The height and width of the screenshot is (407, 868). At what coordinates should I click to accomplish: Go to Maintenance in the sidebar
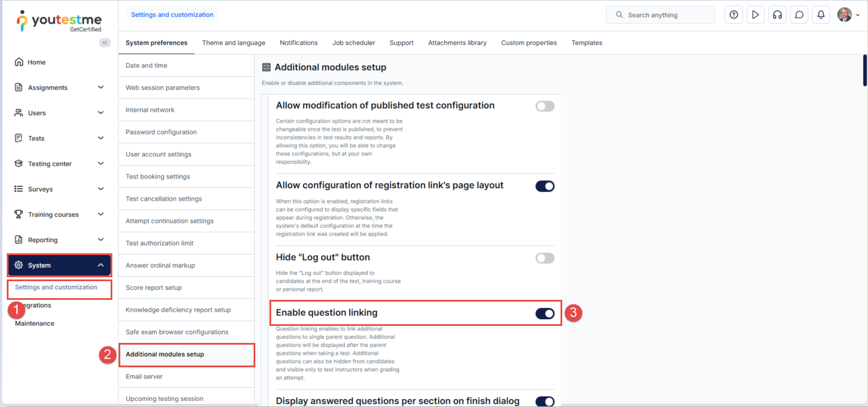pyautogui.click(x=35, y=324)
